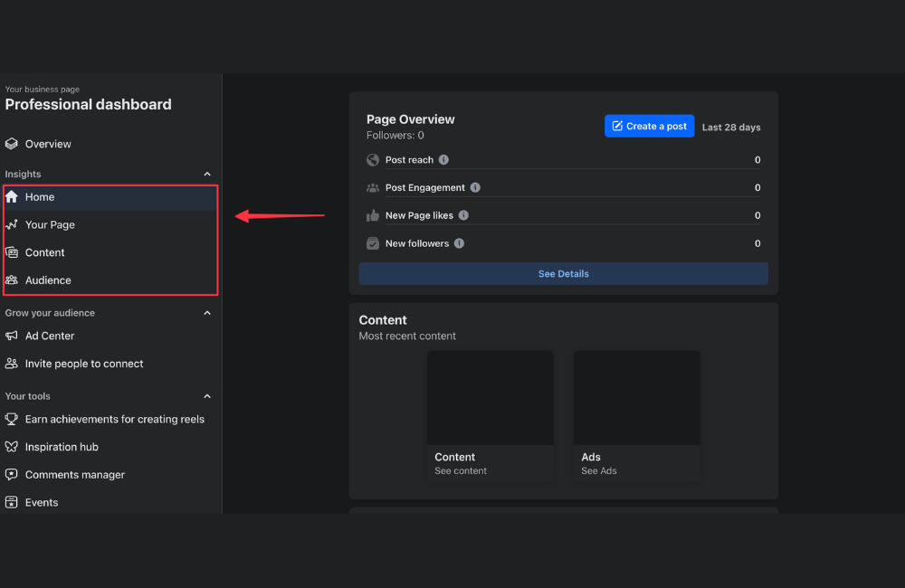Viewport: 905px width, 588px height.
Task: Click the Comments manager speech bubble icon
Action: pos(12,475)
